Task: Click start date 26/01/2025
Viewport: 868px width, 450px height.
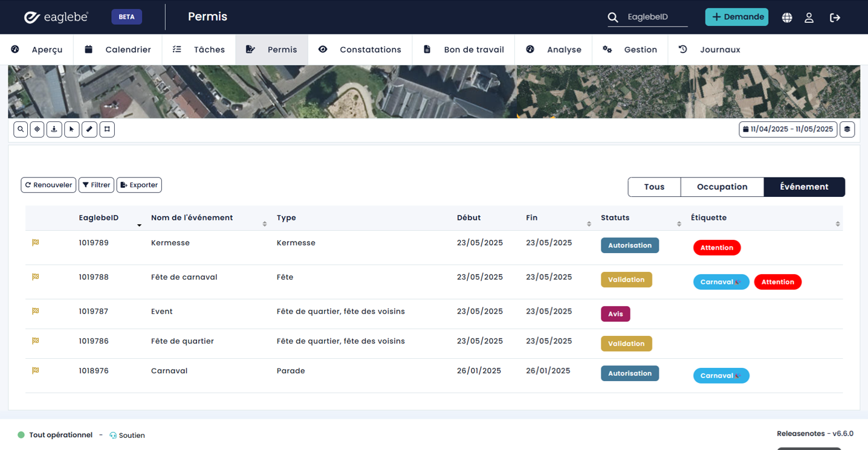Action: (x=479, y=371)
